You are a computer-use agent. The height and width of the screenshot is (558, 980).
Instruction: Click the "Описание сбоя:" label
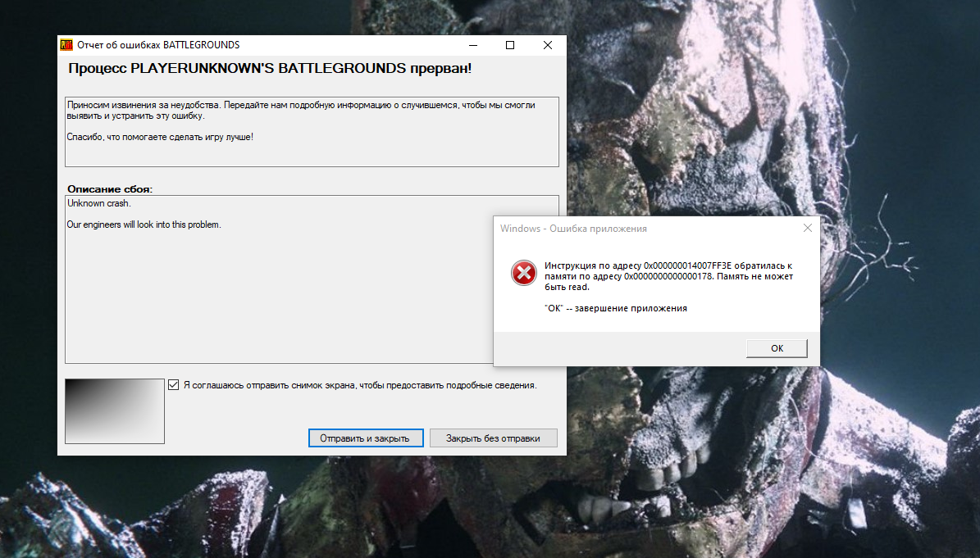pyautogui.click(x=110, y=189)
